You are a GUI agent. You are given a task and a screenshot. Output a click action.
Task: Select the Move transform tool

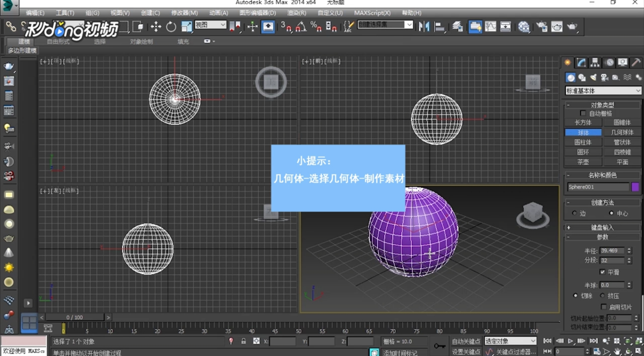156,26
